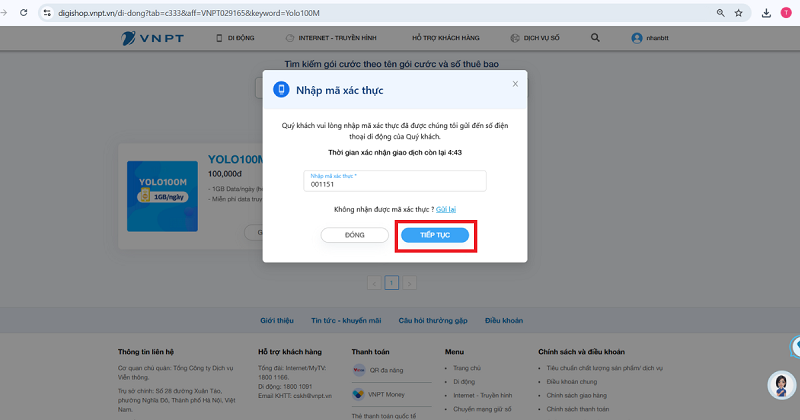Open Tiêu chuẩn chất lượng sản phẩm link
The height and width of the screenshot is (420, 800).
coord(605,368)
